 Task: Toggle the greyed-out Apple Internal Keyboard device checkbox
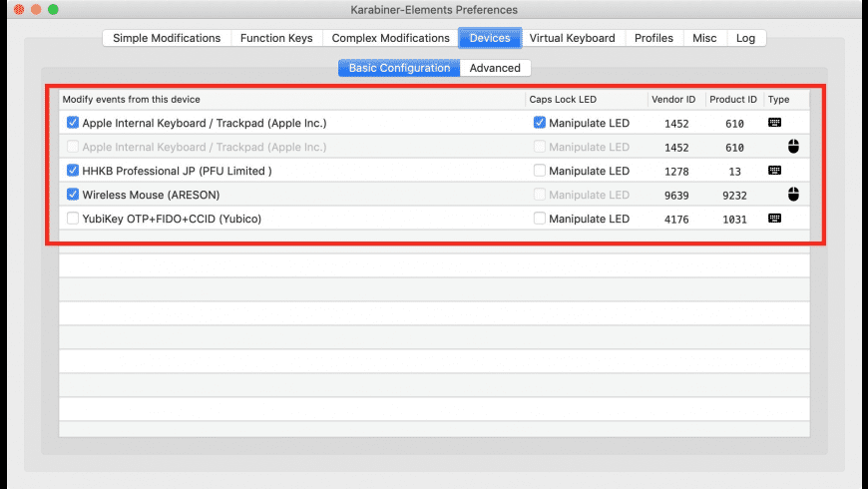click(73, 147)
